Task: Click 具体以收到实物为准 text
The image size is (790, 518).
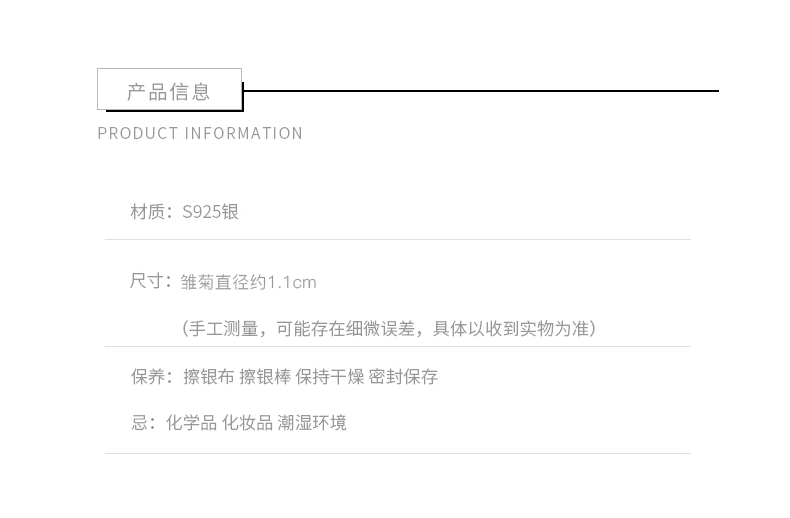Action: [510, 329]
